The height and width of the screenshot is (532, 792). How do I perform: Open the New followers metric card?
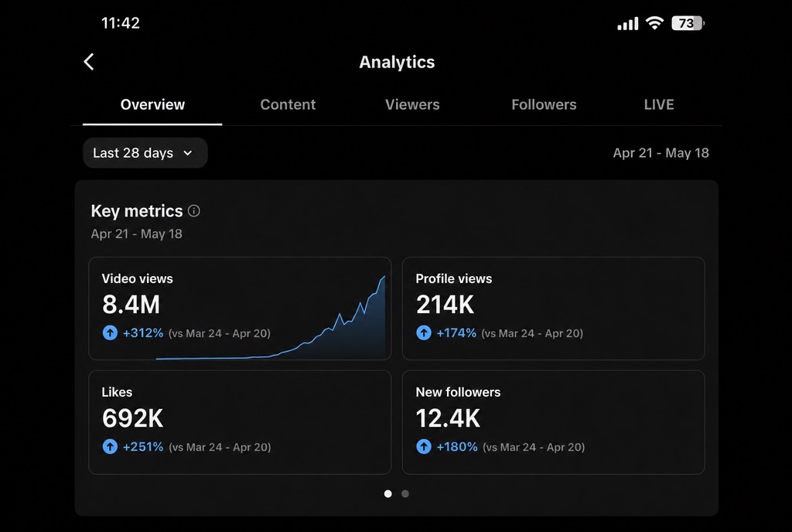coord(554,422)
